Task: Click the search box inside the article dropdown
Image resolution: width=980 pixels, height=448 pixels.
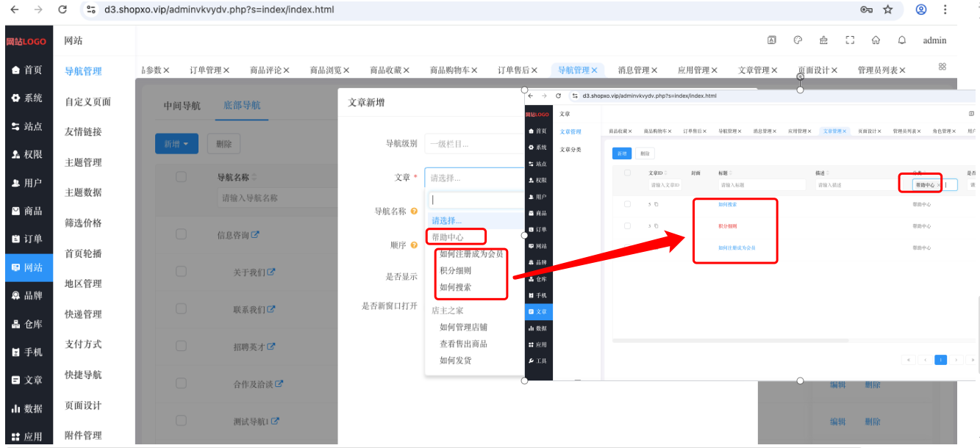Action: click(476, 200)
